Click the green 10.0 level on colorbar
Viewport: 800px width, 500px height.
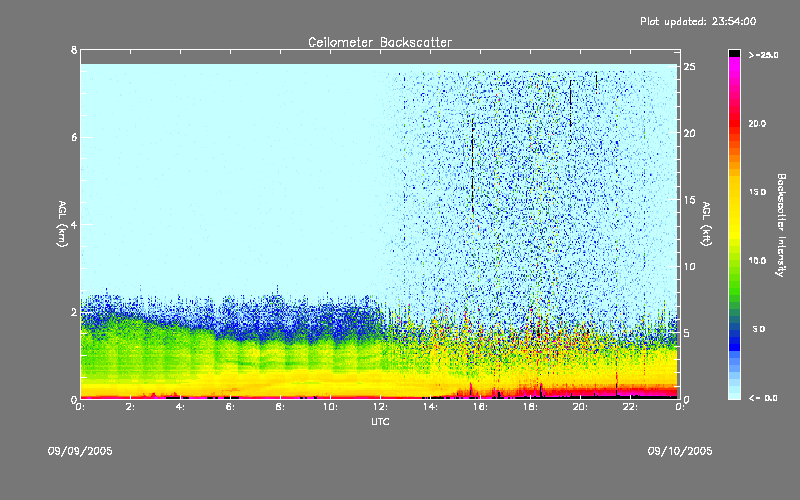(x=734, y=261)
